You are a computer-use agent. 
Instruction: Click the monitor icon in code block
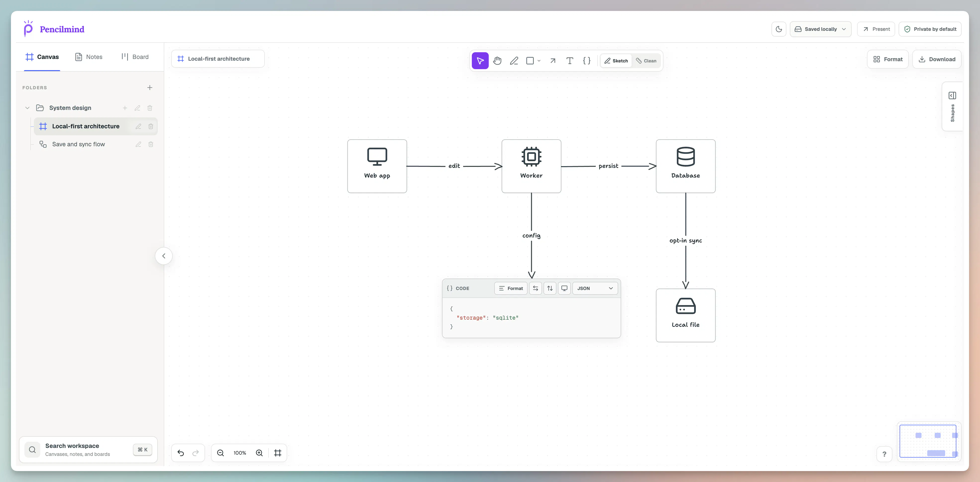coord(565,289)
